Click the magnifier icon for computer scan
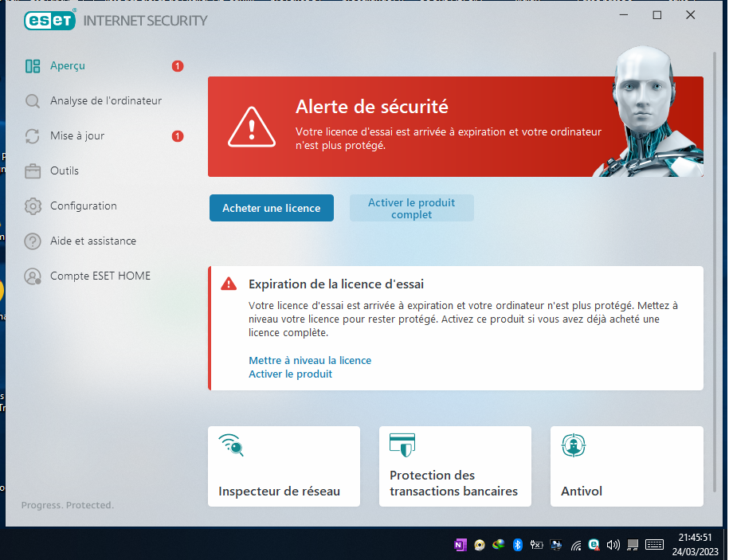The height and width of the screenshot is (560, 729). (33, 101)
